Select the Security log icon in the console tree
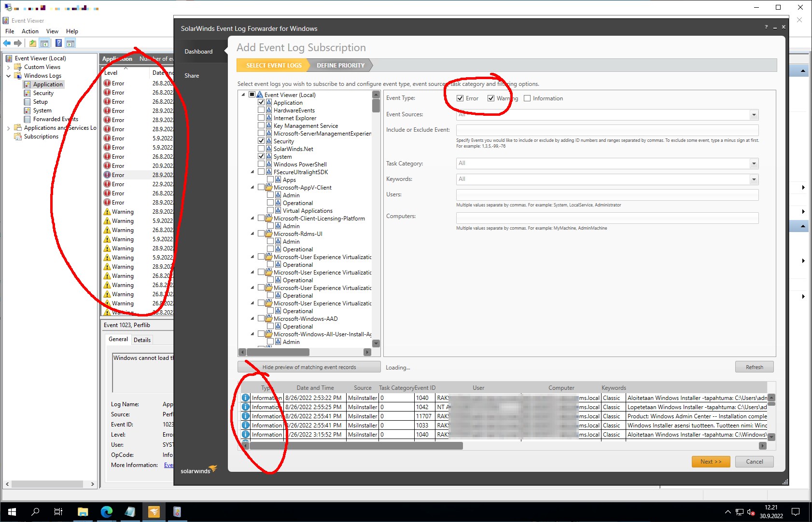 click(x=27, y=93)
